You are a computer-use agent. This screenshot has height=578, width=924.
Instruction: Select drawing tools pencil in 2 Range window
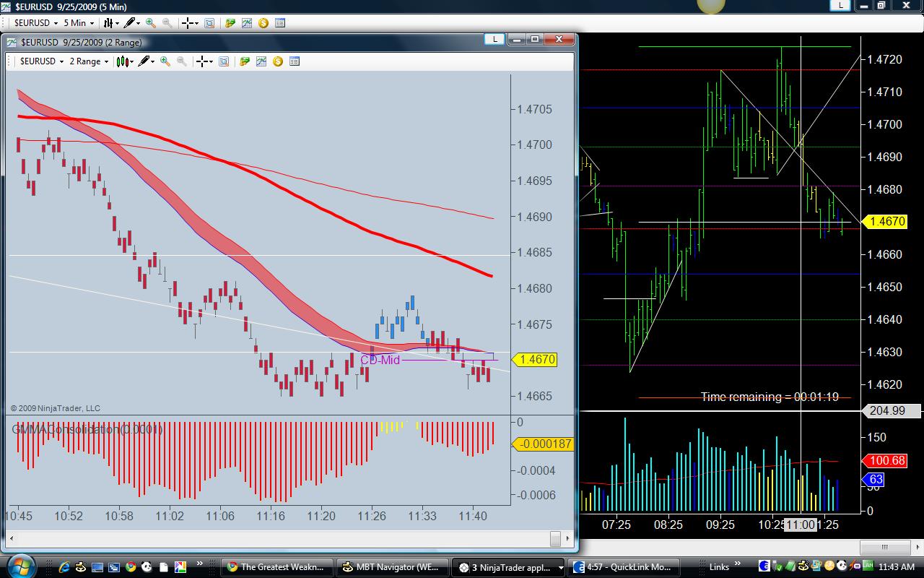tap(144, 61)
